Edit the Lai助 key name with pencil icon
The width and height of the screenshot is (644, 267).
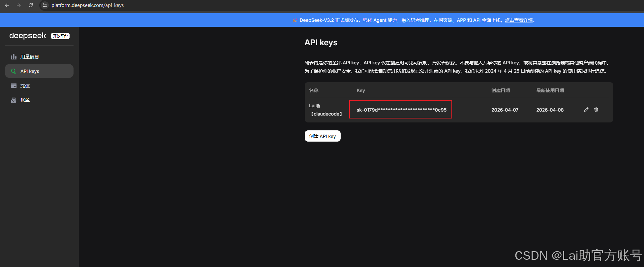[586, 110]
